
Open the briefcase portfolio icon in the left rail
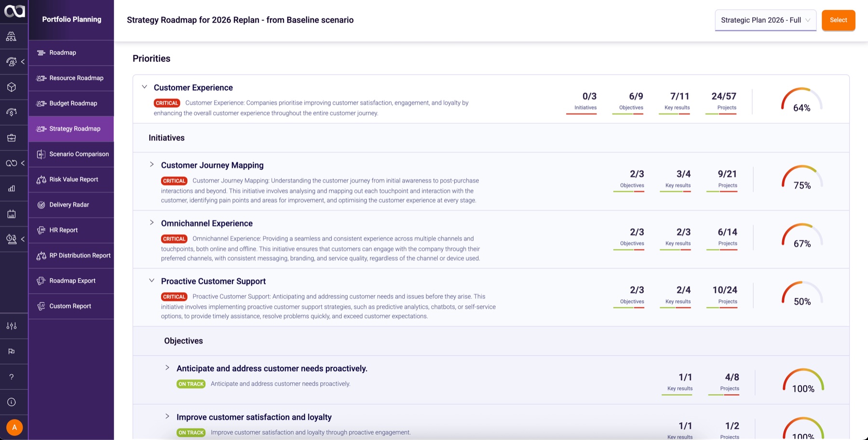pyautogui.click(x=11, y=137)
